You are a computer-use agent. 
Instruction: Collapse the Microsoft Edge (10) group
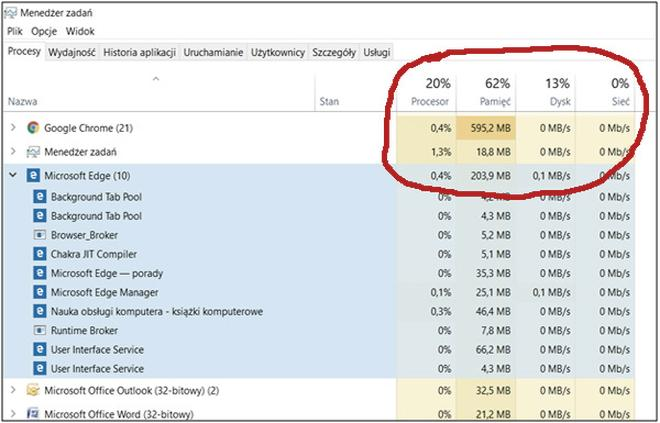click(x=13, y=175)
